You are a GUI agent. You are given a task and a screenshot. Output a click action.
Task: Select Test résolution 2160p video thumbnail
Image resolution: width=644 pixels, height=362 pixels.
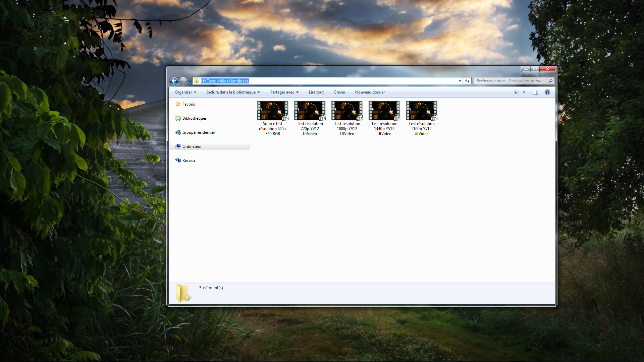422,111
